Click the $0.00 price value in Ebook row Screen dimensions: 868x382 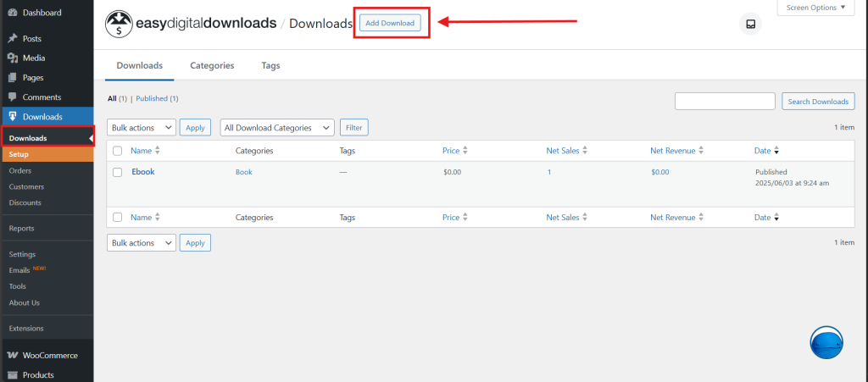point(453,172)
